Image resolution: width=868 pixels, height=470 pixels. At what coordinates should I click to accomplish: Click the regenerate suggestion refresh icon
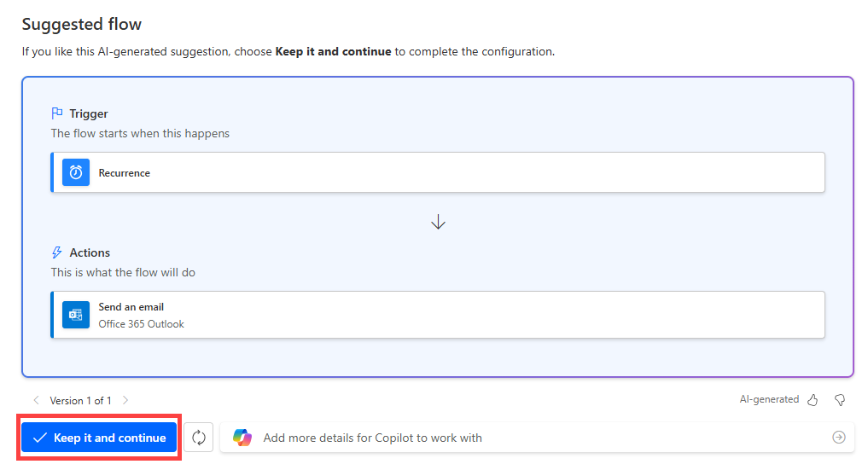coord(199,438)
